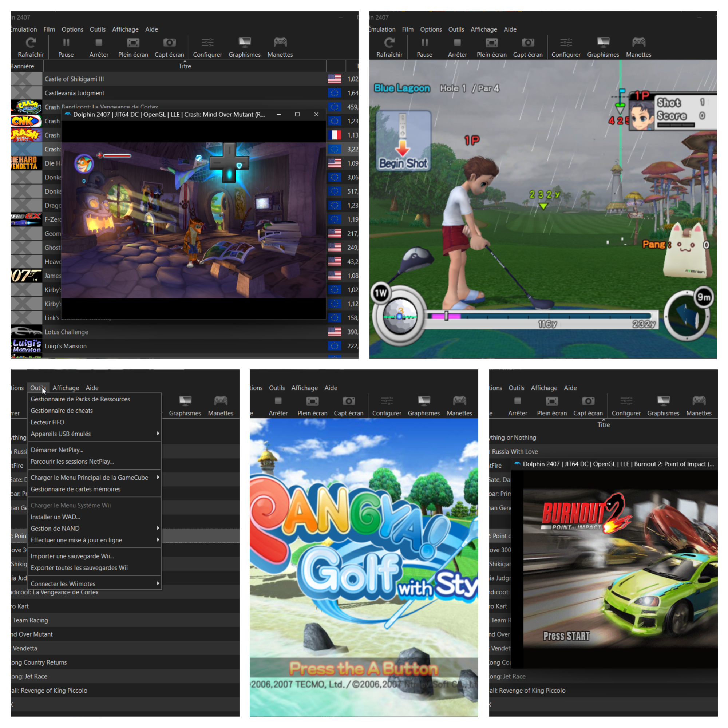The width and height of the screenshot is (728, 728).
Task: Open Configurer above the golf gameplay
Action: coord(566,47)
